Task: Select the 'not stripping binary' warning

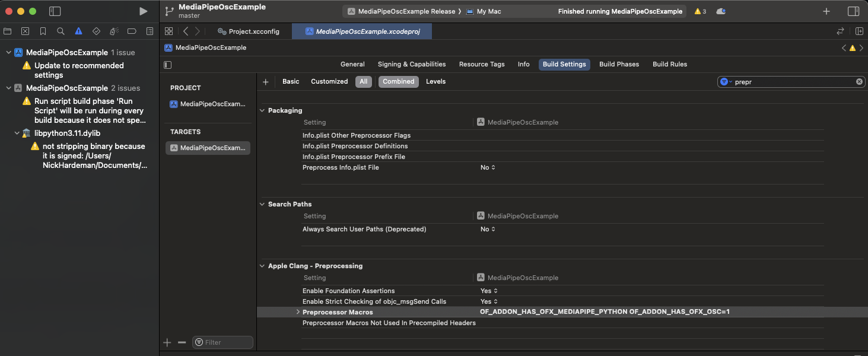Action: pos(89,156)
